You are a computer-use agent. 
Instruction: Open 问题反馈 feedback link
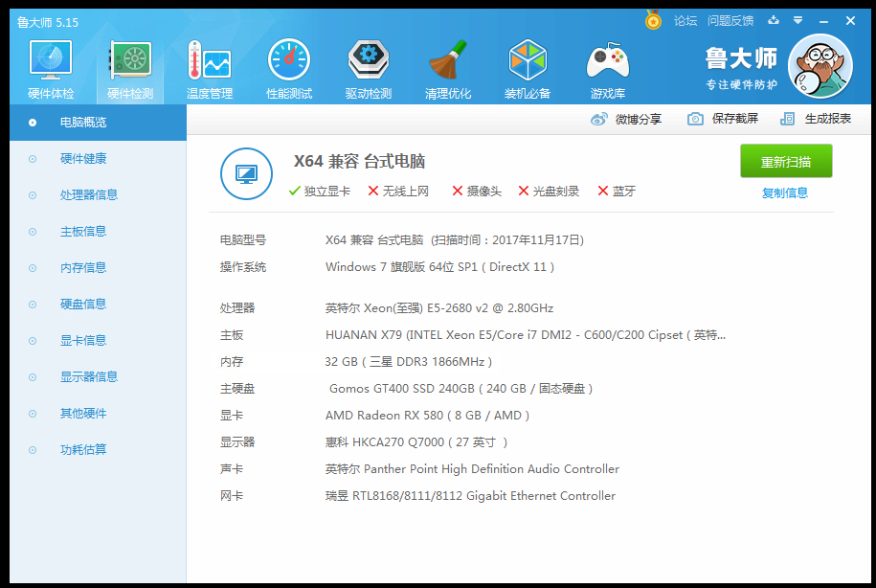[x=730, y=21]
